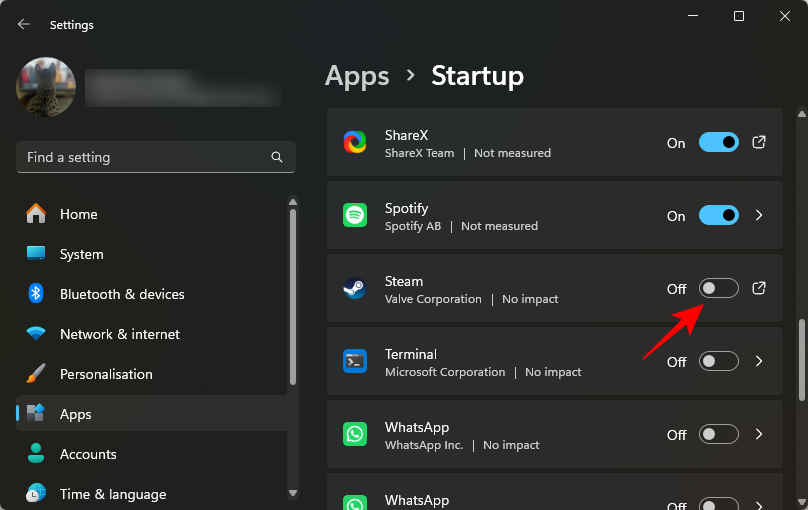Click the Spotify app icon
The height and width of the screenshot is (510, 808).
click(355, 215)
